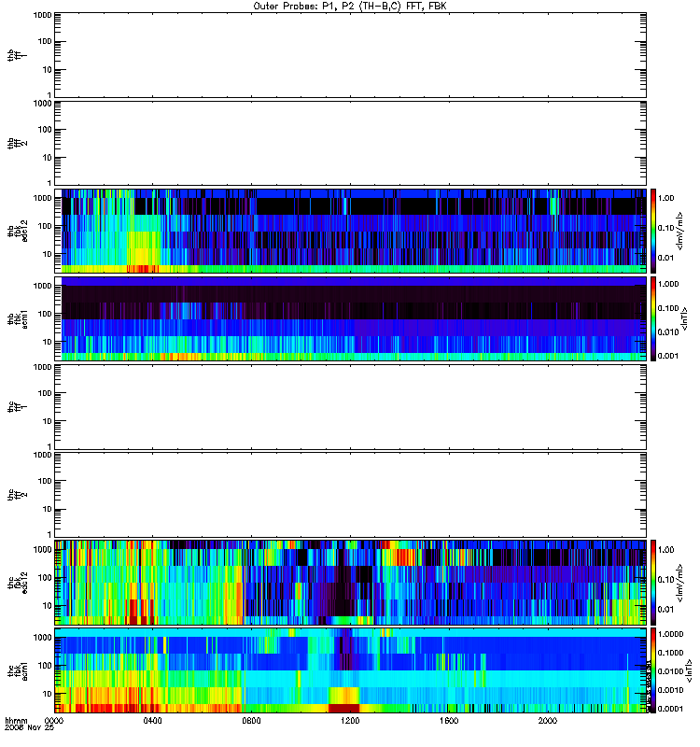Click the "0400" time tick label
The height and width of the screenshot is (747, 700).
coord(152,721)
